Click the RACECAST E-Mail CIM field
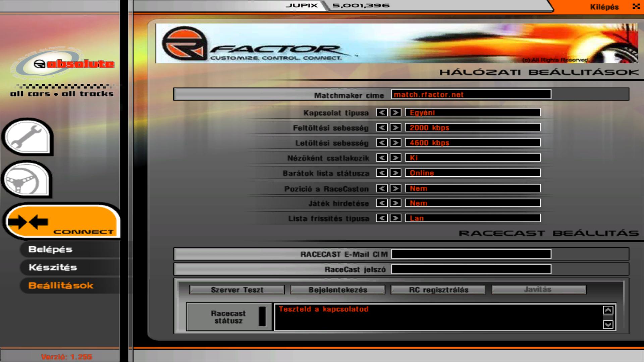644x362 pixels. 471,254
